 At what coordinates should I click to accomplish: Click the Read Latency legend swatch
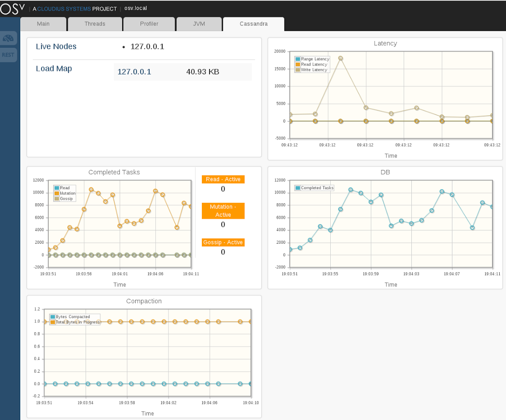[298, 65]
